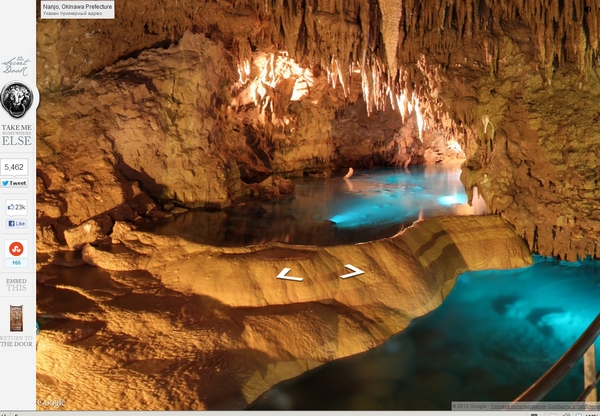The image size is (600, 416).
Task: Click the Google logo watermark
Action: [51, 403]
